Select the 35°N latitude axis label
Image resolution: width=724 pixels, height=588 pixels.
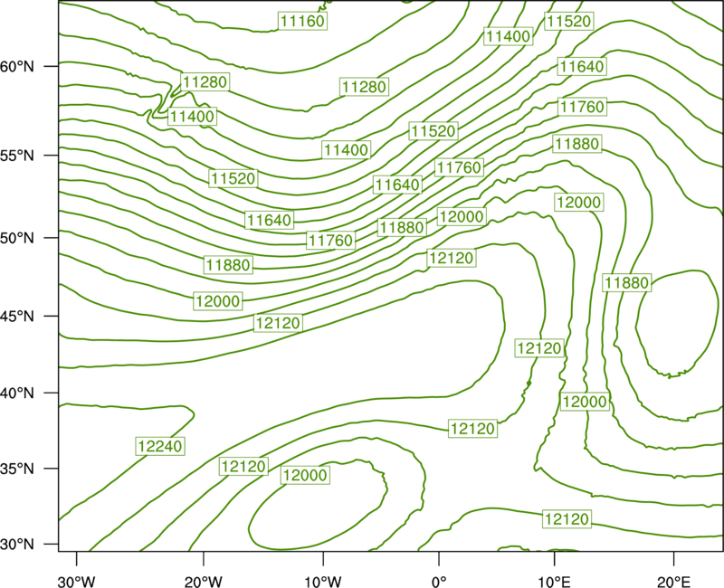click(x=17, y=469)
